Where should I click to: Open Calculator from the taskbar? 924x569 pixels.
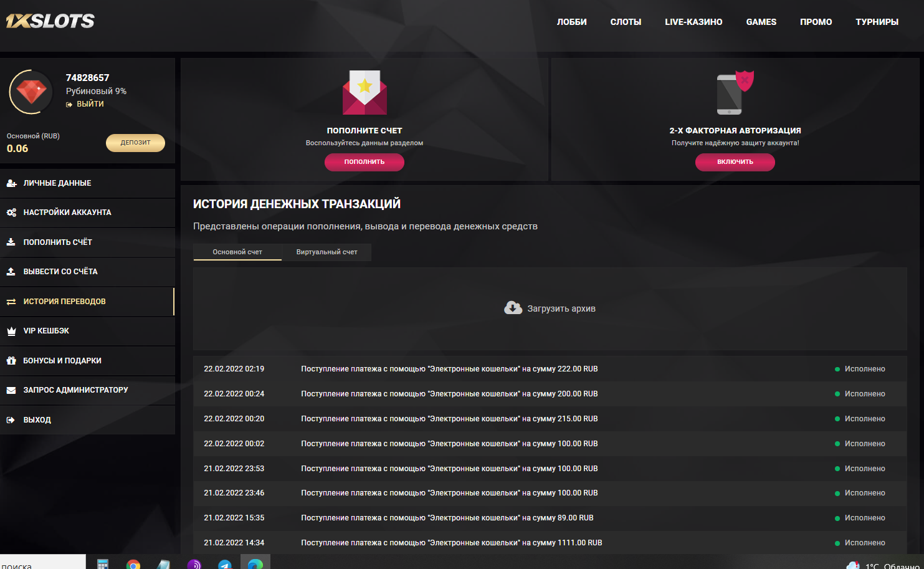click(x=103, y=565)
